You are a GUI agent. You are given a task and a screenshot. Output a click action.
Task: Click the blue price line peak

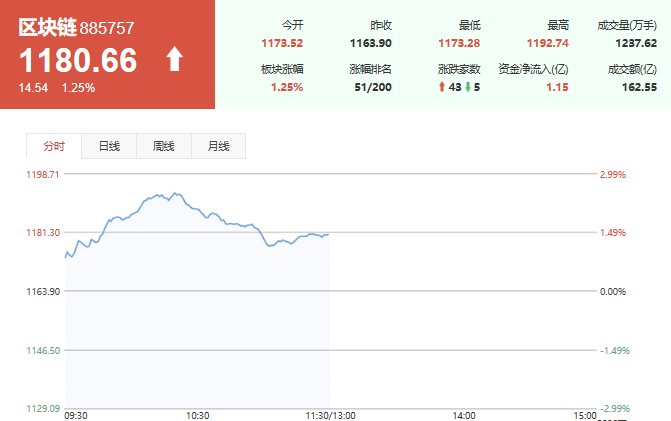(x=175, y=193)
